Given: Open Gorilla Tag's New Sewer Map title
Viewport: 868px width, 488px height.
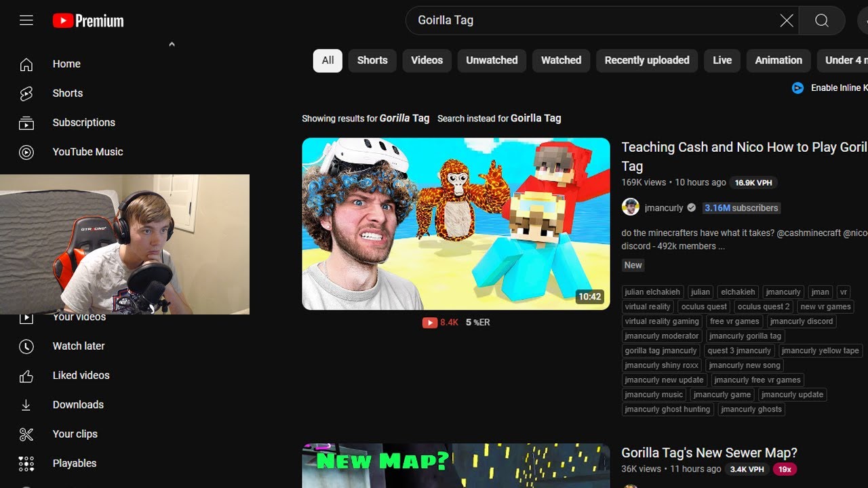Looking at the screenshot, I should (x=709, y=453).
